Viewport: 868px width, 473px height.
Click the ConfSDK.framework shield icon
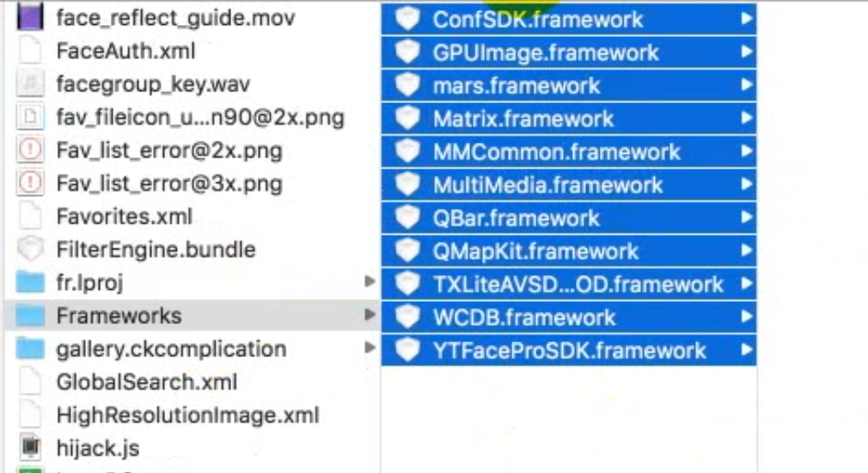(x=407, y=19)
